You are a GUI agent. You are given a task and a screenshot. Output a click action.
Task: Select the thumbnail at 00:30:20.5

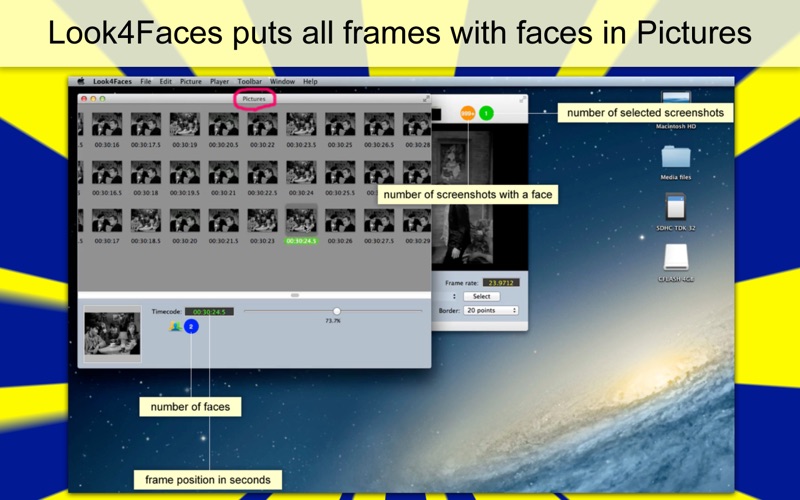click(223, 124)
